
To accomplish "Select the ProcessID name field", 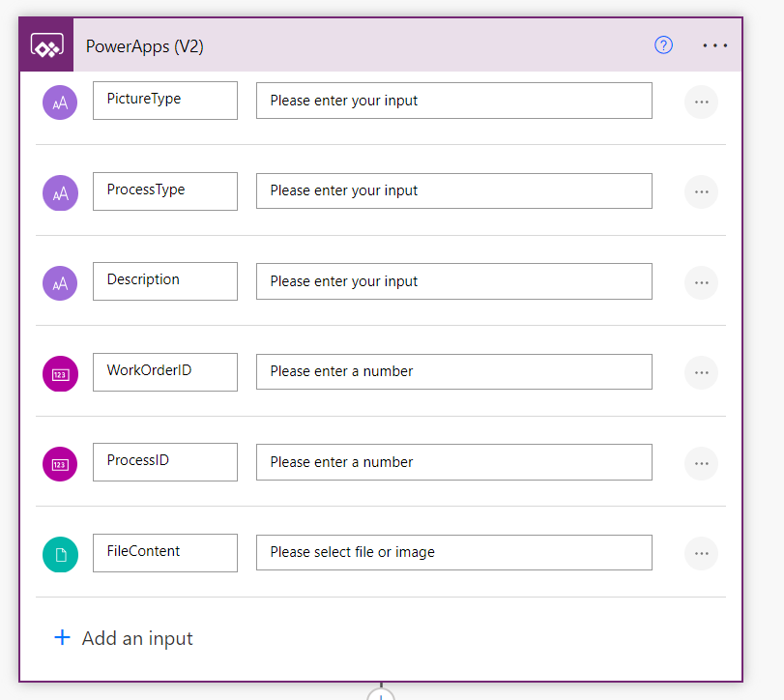I will 165,462.
